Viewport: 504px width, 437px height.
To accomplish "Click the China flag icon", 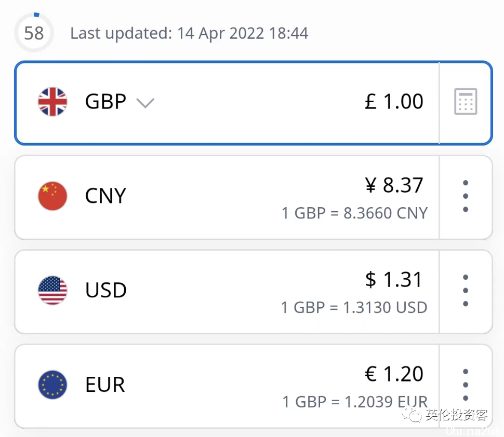I will tap(52, 196).
